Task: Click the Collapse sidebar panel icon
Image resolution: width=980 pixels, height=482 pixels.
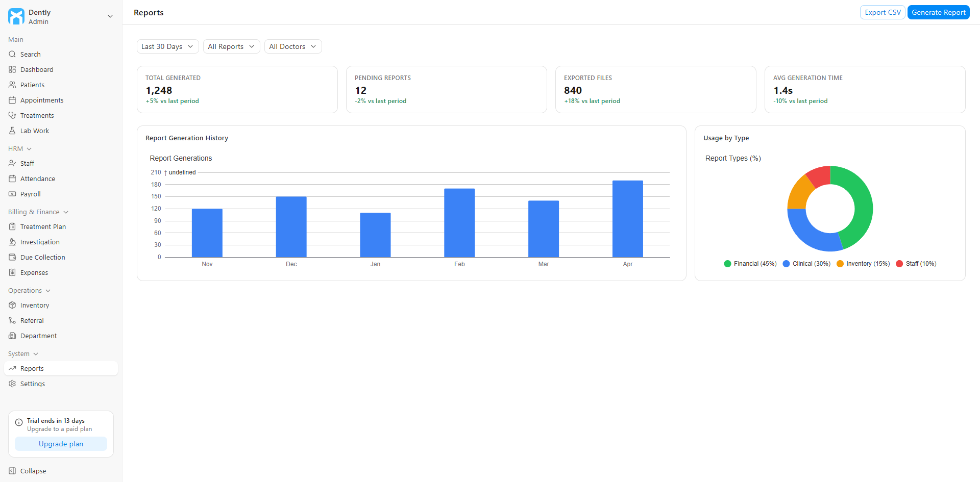Action: (x=12, y=471)
